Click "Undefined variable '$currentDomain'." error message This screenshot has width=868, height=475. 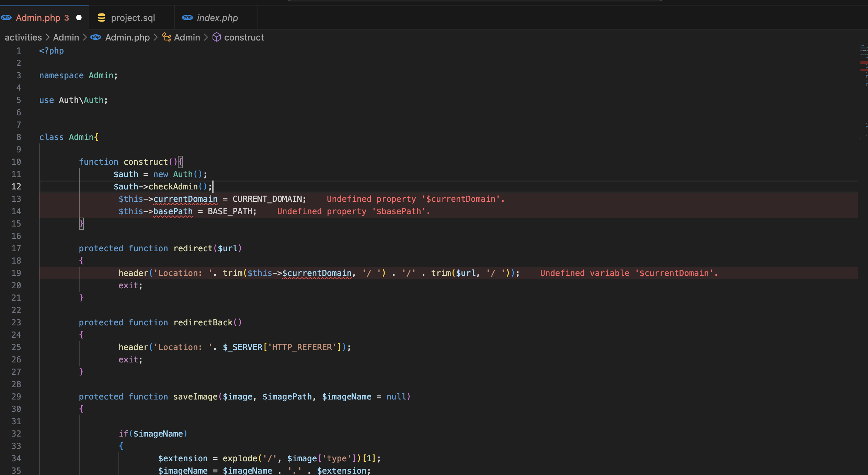pyautogui.click(x=629, y=273)
